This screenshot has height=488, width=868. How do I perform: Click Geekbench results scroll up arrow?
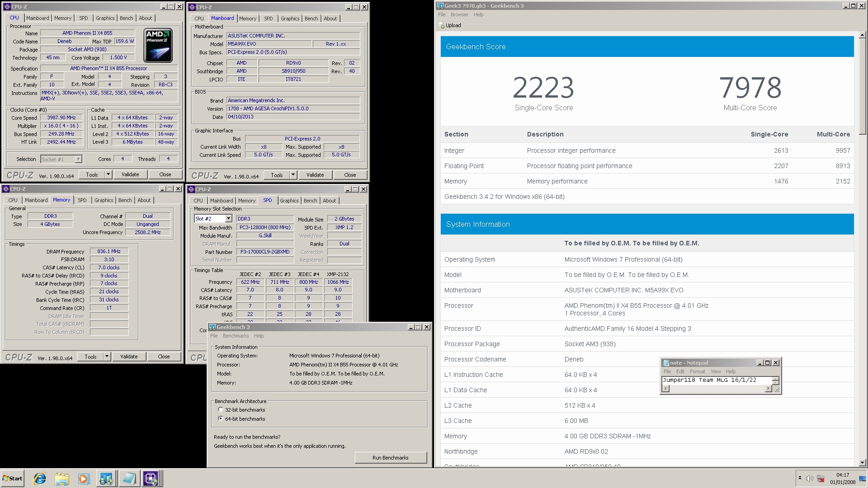click(862, 35)
